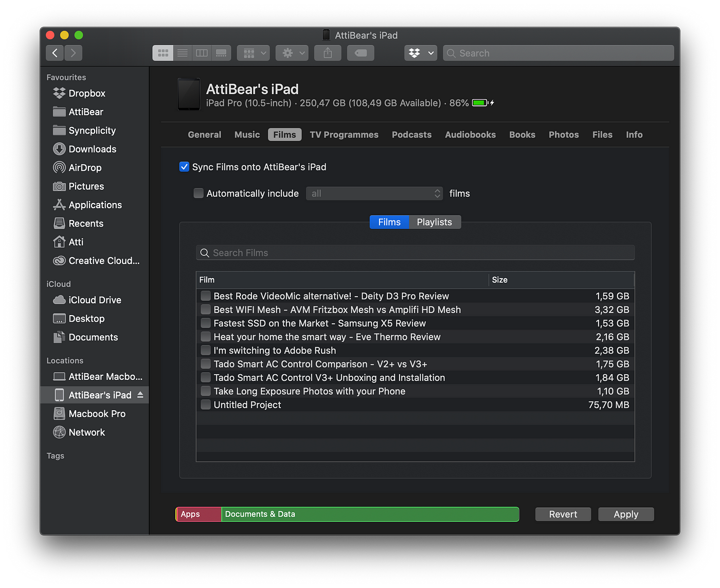
Task: Eject AttiBear's iPad from sidebar
Action: pyautogui.click(x=140, y=395)
